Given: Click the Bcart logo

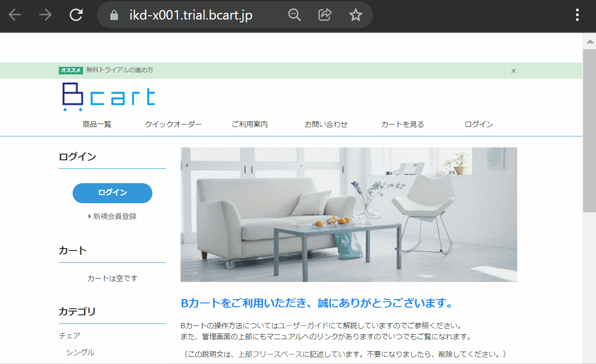Looking at the screenshot, I should pyautogui.click(x=109, y=97).
